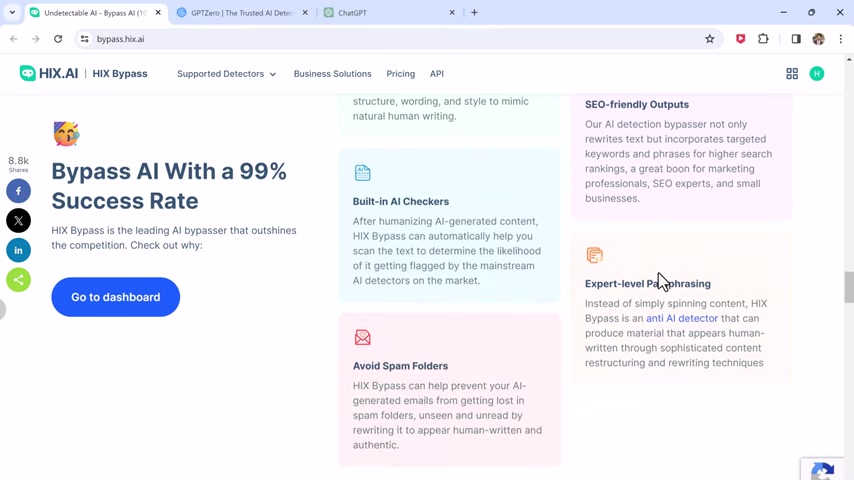Viewport: 854px width, 480px height.
Task: Click the green general share icon
Action: [19, 280]
